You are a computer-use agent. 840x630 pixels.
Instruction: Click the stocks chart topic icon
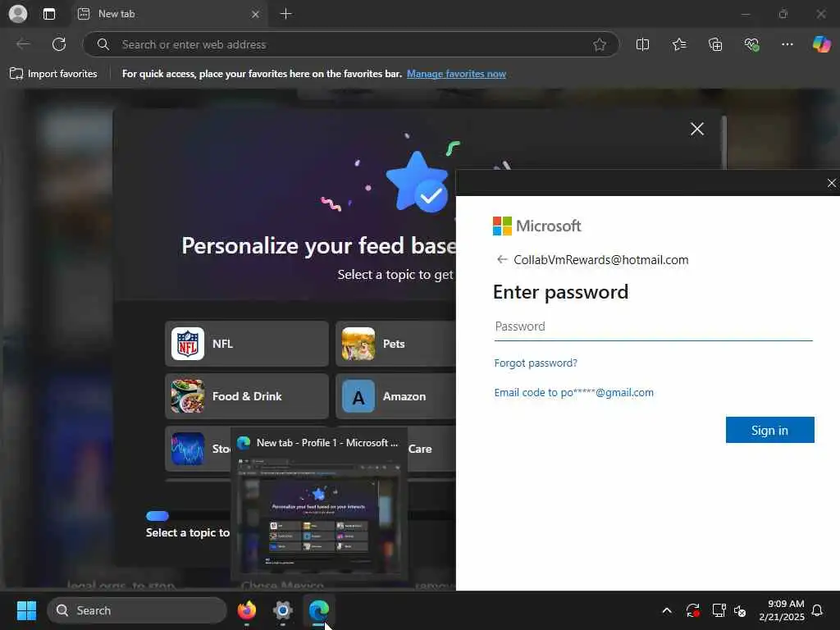(188, 449)
